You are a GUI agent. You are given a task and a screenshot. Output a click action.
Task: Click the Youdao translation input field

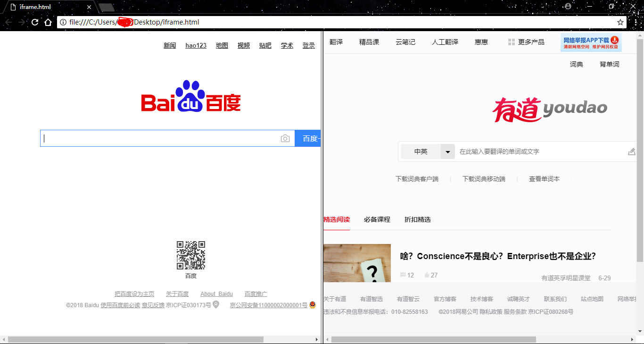[542, 151]
